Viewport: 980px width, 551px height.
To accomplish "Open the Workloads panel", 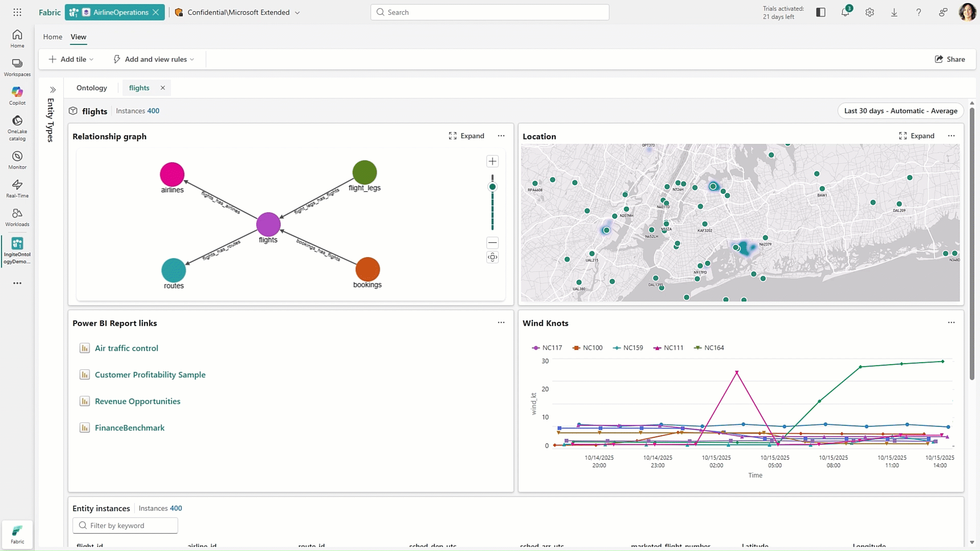I will [x=17, y=217].
